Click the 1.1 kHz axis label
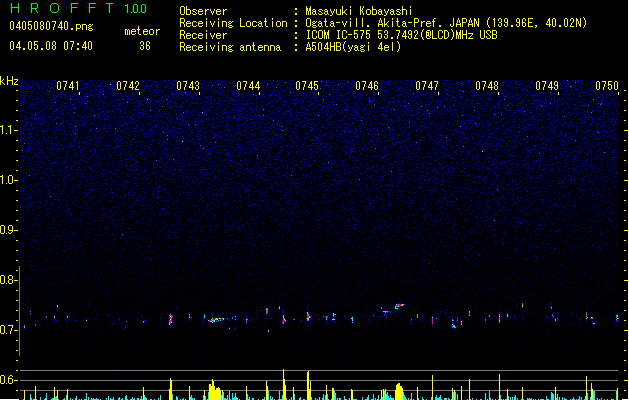The image size is (629, 400). (9, 130)
